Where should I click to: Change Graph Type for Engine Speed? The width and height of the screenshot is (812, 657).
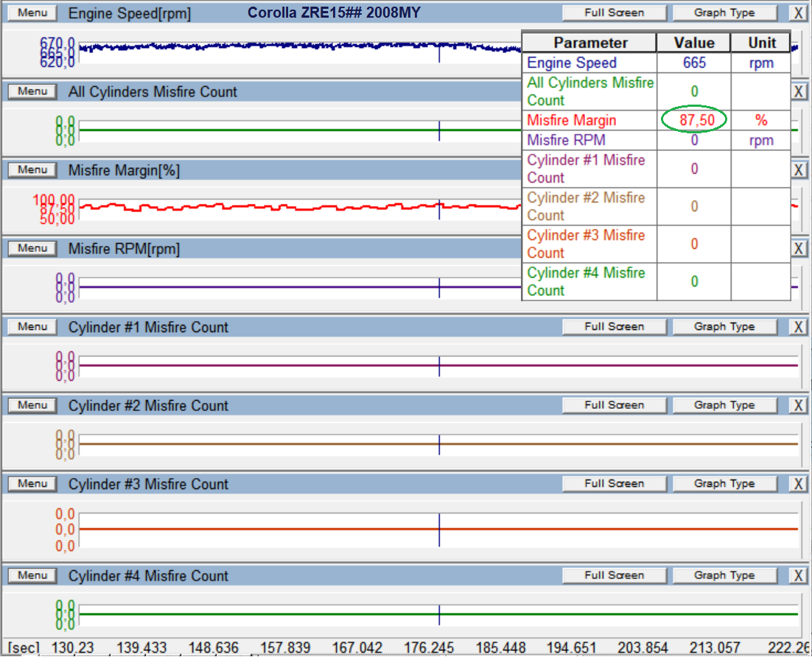coord(724,13)
